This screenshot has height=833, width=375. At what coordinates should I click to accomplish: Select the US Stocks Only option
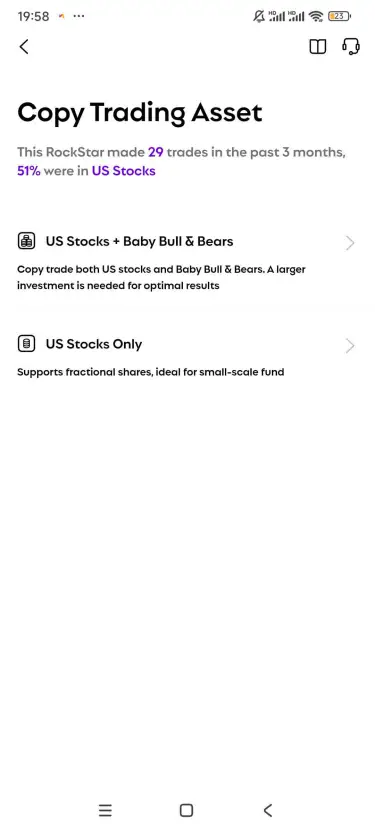[x=187, y=356]
